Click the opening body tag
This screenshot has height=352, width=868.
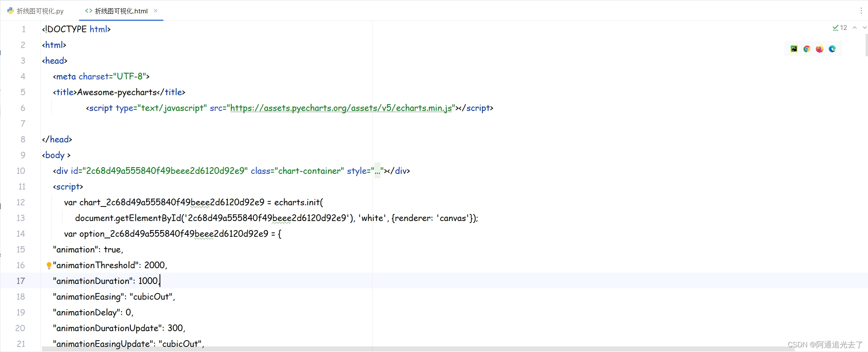[x=56, y=155]
